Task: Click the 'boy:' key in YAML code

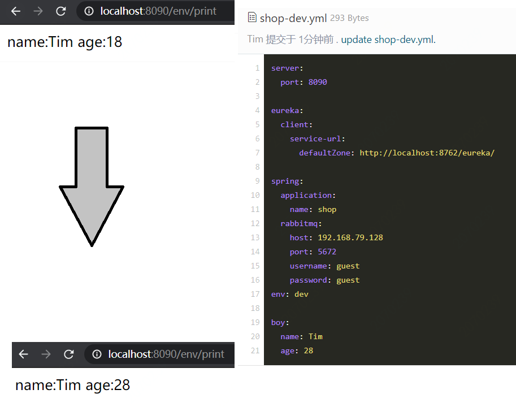Action: coord(280,322)
